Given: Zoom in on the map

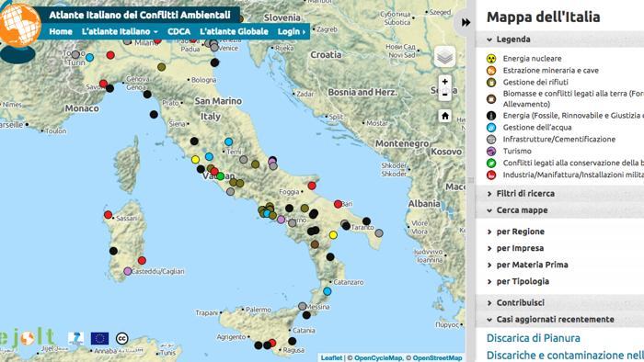Looking at the screenshot, I should (x=444, y=82).
